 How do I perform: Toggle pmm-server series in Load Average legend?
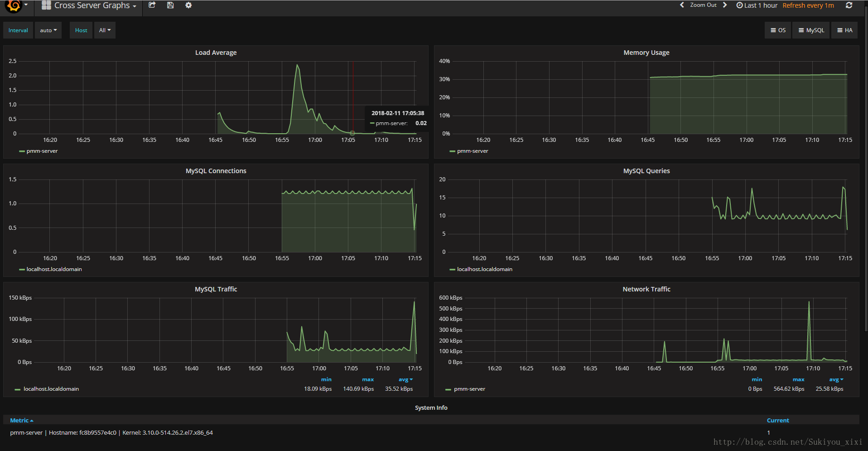point(42,151)
